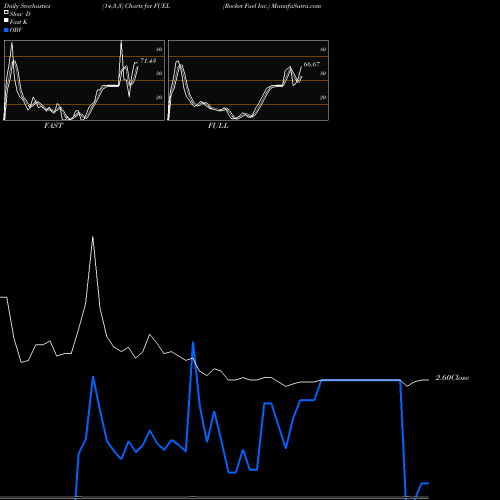Click the 20 axis label on the FULL chart
Screen dimensions: 500x500
[323, 97]
